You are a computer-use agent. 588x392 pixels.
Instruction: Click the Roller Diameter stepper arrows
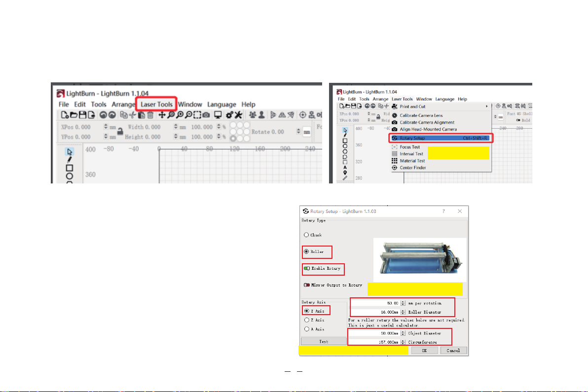403,312
